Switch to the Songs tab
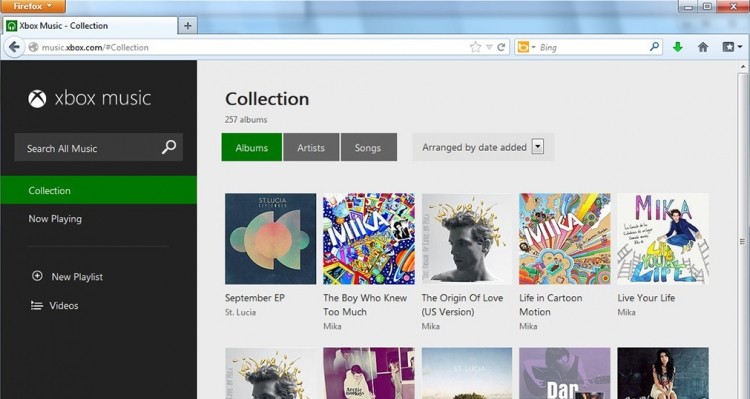 click(x=368, y=147)
